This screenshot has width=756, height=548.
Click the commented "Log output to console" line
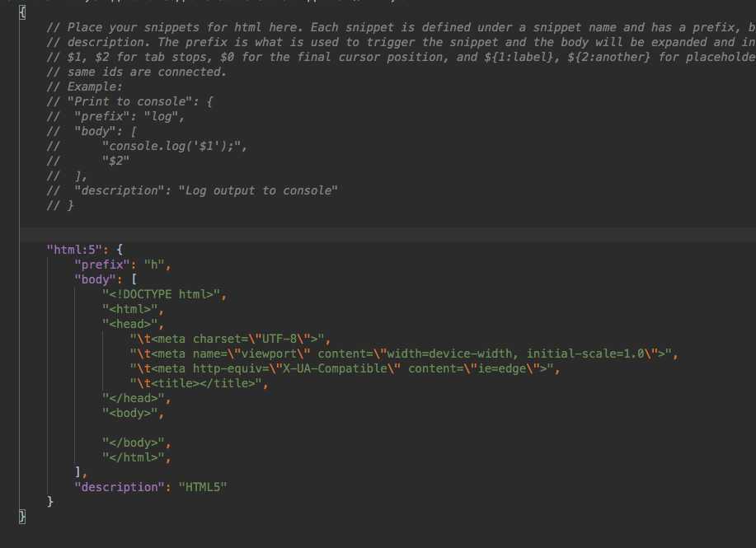tap(192, 191)
